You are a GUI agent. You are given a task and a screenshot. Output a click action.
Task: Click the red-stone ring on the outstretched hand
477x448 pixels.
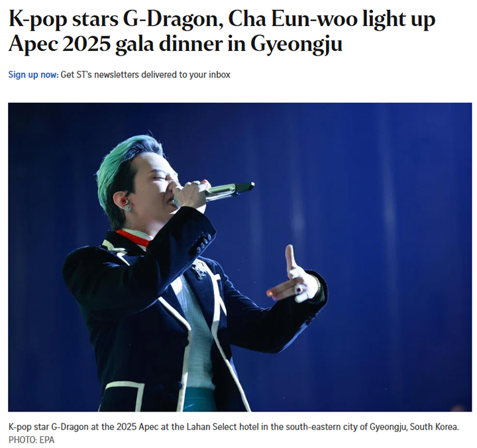pyautogui.click(x=299, y=289)
